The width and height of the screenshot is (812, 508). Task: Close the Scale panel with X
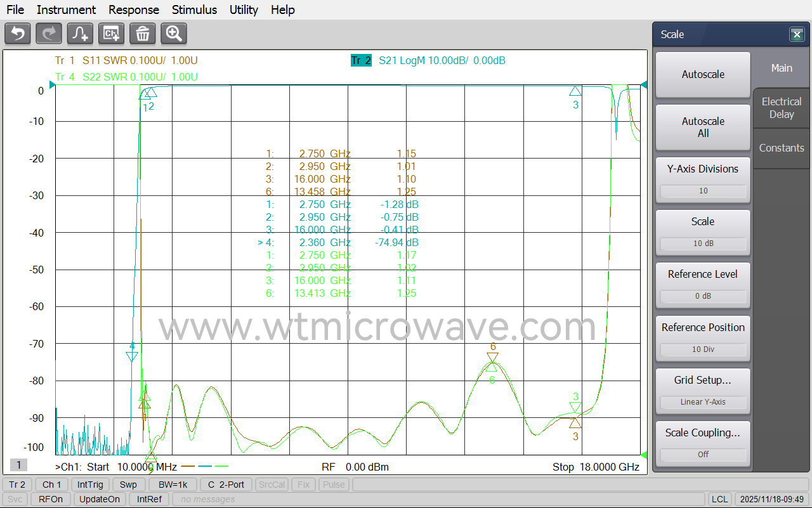pyautogui.click(x=797, y=34)
